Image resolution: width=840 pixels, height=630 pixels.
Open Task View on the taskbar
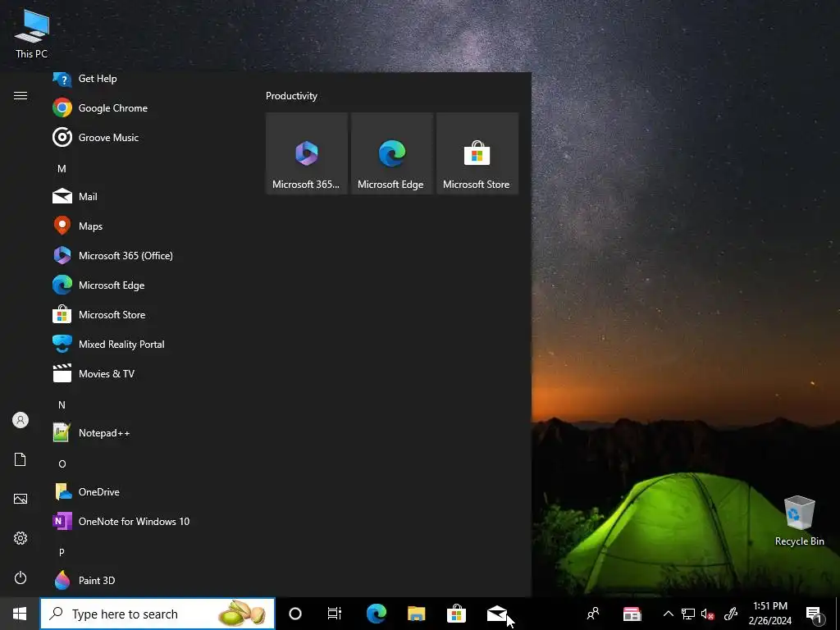tap(335, 614)
